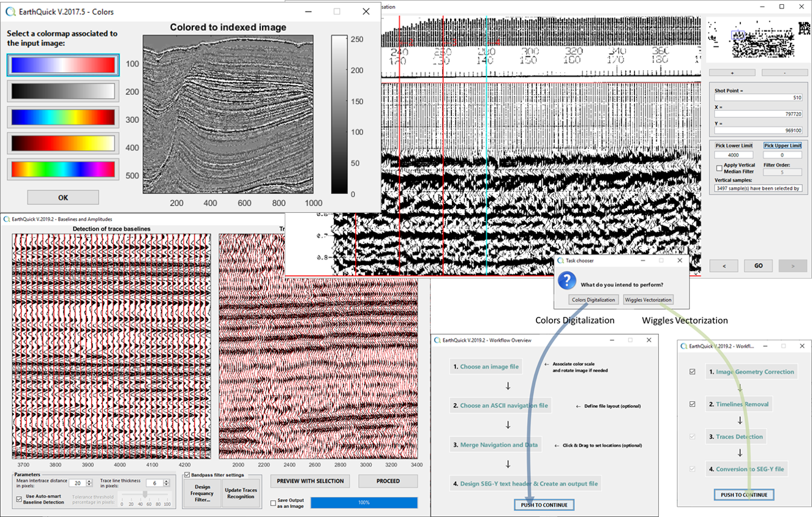Select the black-to-white grayscale colormap
This screenshot has width=812, height=517.
[63, 91]
